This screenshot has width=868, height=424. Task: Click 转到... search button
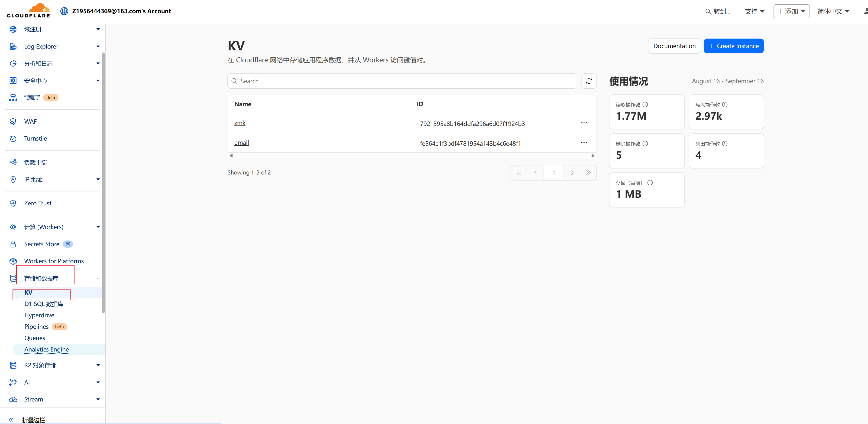[718, 11]
